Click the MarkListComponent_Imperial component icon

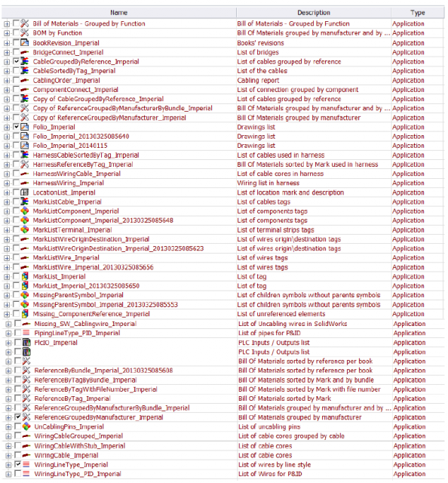[x=25, y=211]
